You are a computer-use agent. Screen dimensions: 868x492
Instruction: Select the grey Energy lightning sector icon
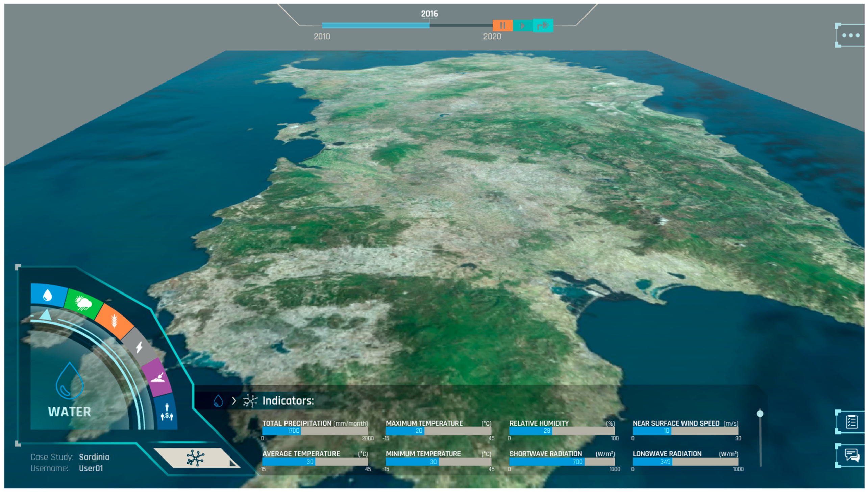139,347
